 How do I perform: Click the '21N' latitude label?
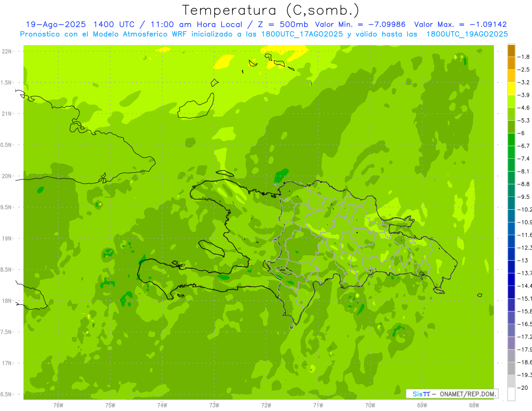click(8, 114)
